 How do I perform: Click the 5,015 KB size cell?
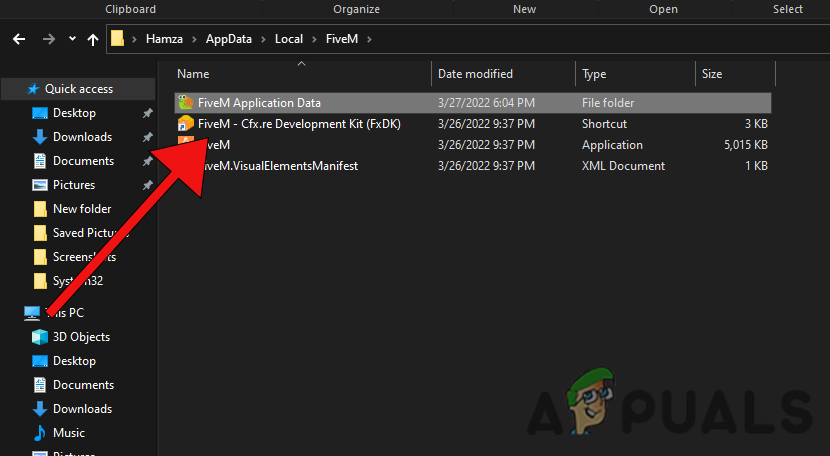click(x=746, y=145)
